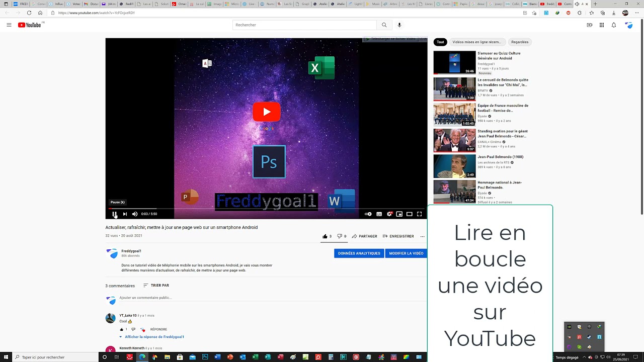Focus the Rechercher search box
644x362 pixels.
[304, 25]
